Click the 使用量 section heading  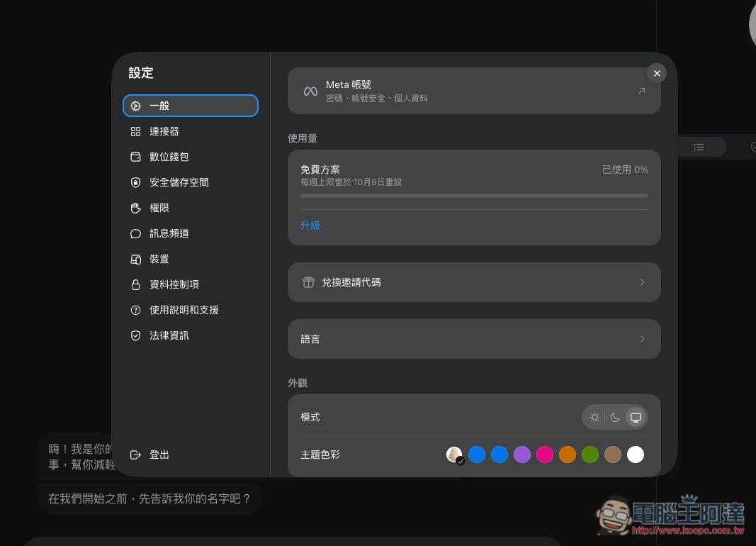pyautogui.click(x=303, y=138)
